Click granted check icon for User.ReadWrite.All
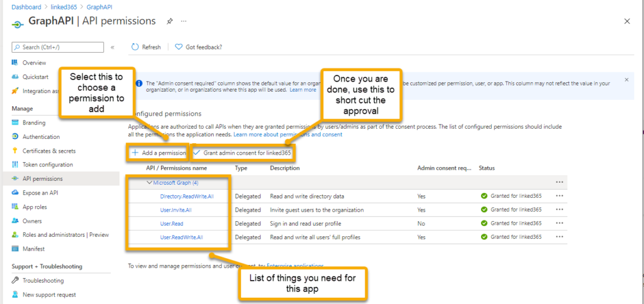 click(484, 237)
